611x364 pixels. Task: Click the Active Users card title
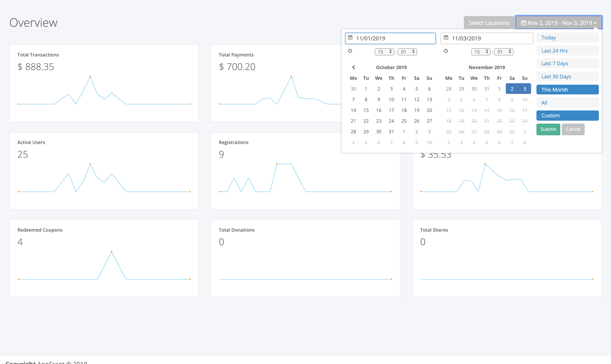coord(31,142)
